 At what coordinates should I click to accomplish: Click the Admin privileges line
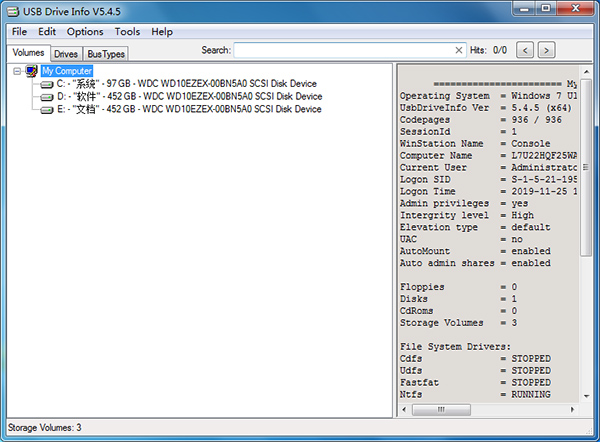tap(464, 203)
